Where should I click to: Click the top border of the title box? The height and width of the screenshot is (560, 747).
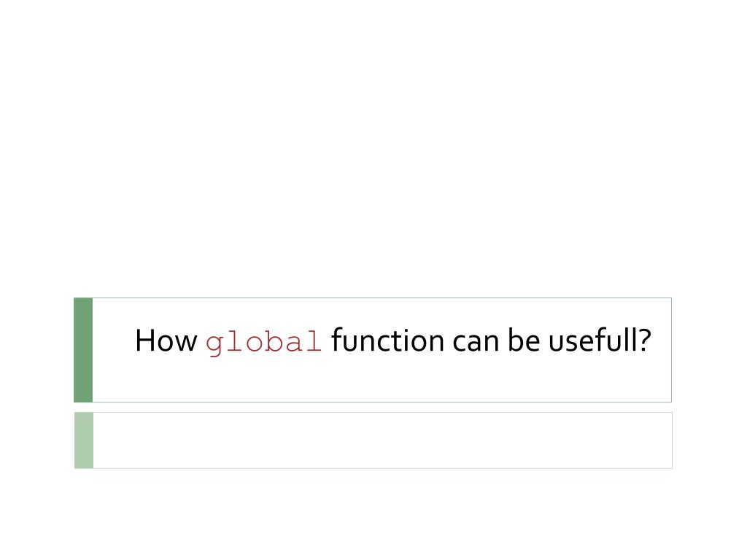(382, 298)
